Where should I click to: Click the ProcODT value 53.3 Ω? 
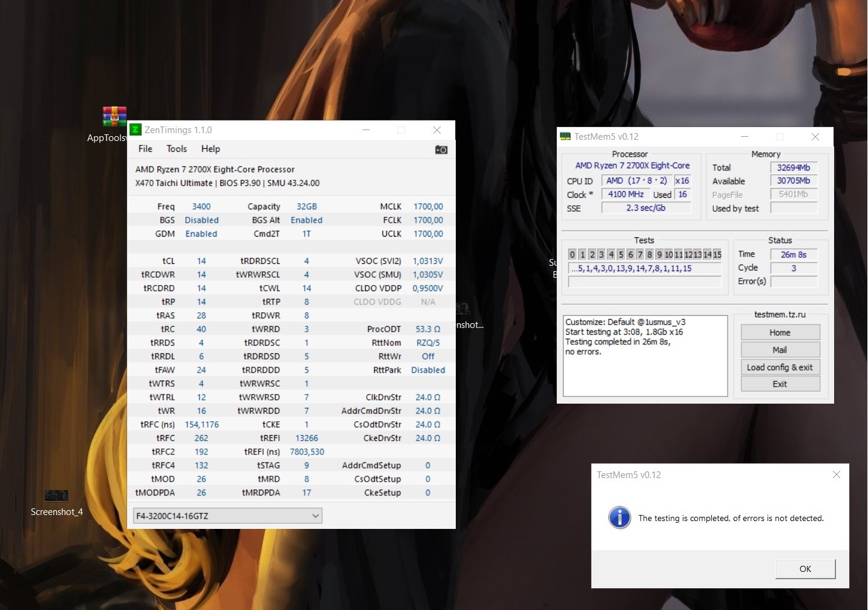pos(428,329)
